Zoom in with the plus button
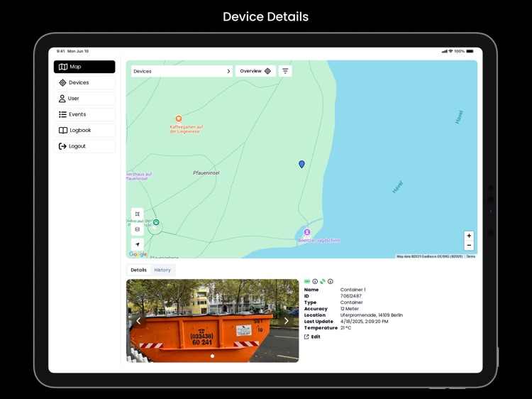 pyautogui.click(x=469, y=236)
